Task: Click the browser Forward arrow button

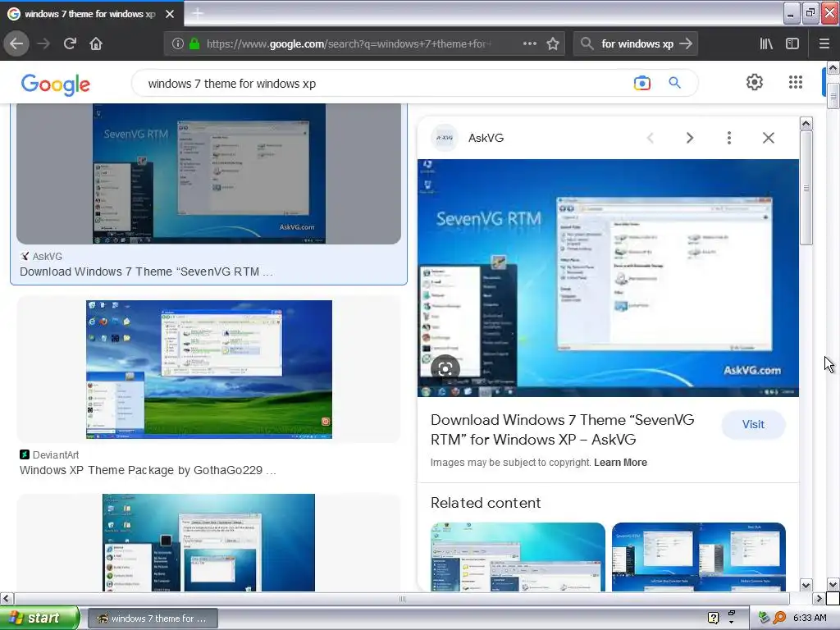Action: pyautogui.click(x=43, y=44)
